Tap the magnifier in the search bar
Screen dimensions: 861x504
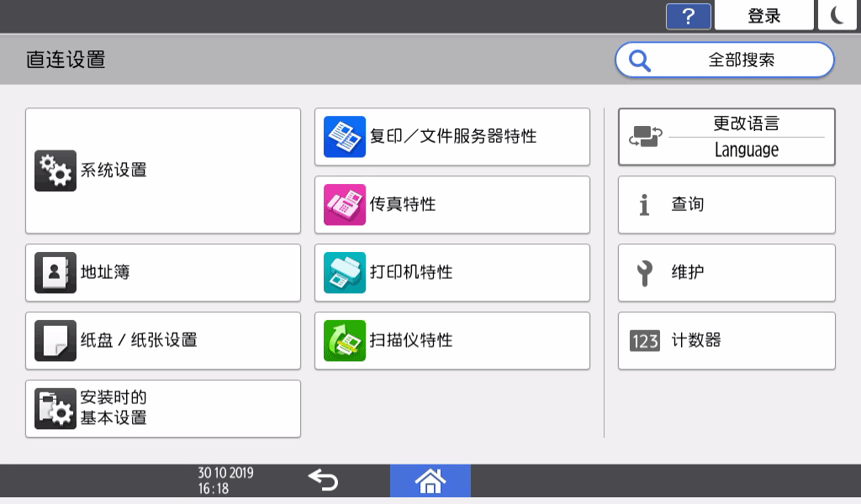(640, 60)
